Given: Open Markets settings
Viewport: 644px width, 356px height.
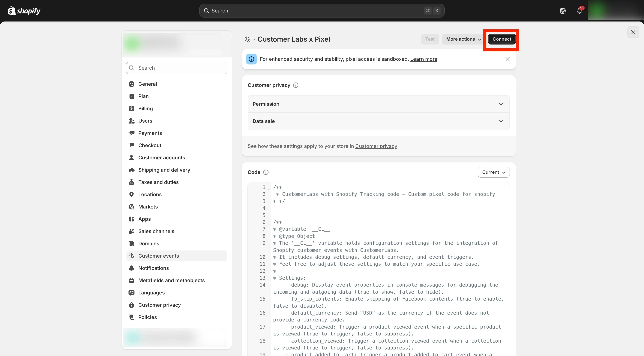Looking at the screenshot, I should (177, 207).
